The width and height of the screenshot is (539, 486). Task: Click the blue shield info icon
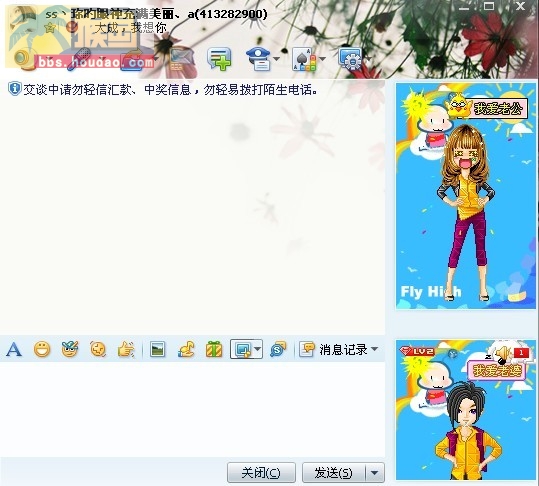tap(14, 89)
